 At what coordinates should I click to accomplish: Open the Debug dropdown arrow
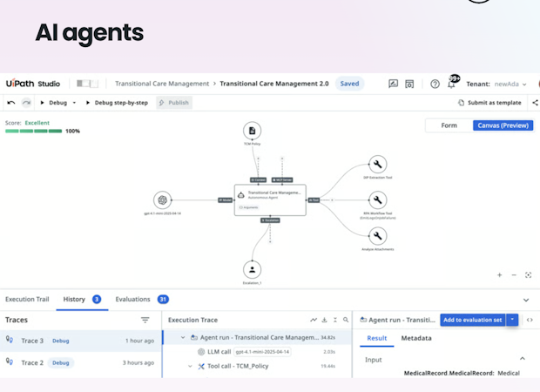[74, 103]
